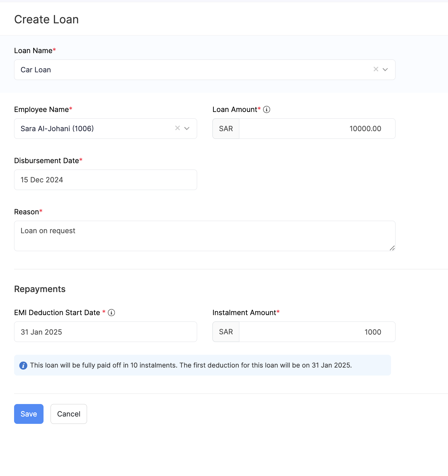The height and width of the screenshot is (476, 448).
Task: Click the Car Loan name field
Action: click(192, 70)
